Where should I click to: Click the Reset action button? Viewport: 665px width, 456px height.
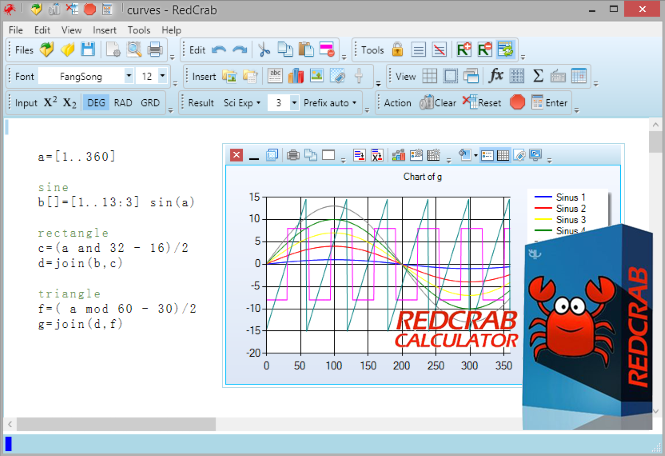(x=482, y=102)
